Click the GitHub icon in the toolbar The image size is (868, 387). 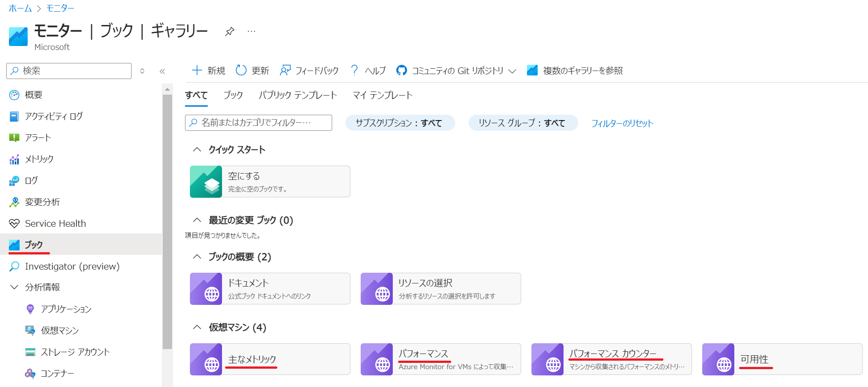[402, 71]
